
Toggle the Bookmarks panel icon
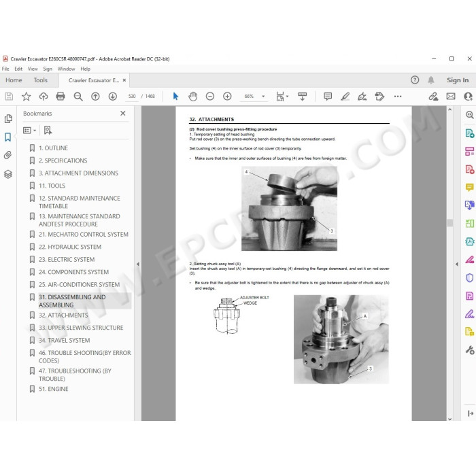(x=8, y=137)
